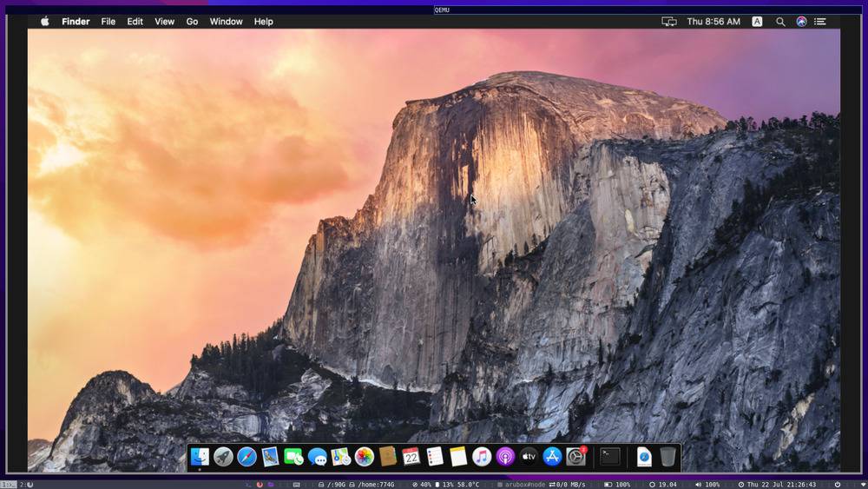This screenshot has height=489, width=868.
Task: Open Finder from the Dock
Action: 200,457
